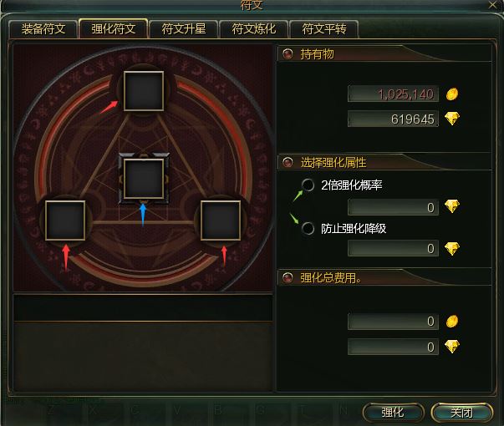
Task: Open the 符文炼化 tab
Action: pyautogui.click(x=254, y=29)
